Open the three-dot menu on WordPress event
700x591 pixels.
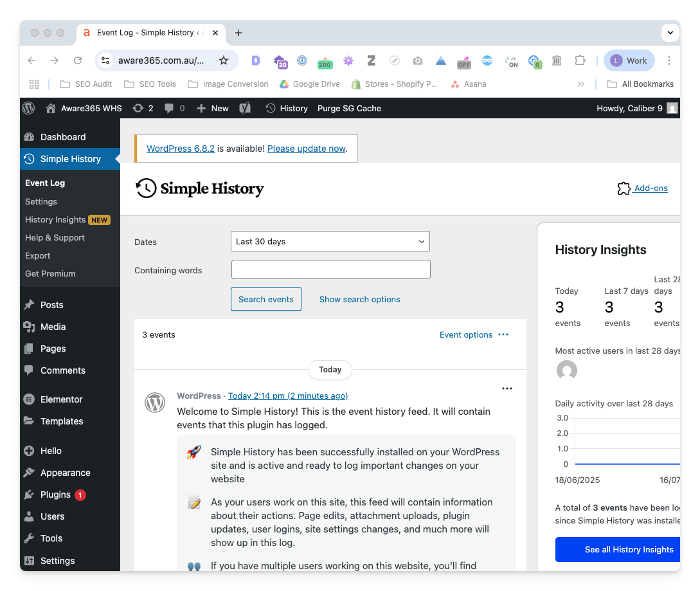pos(507,388)
